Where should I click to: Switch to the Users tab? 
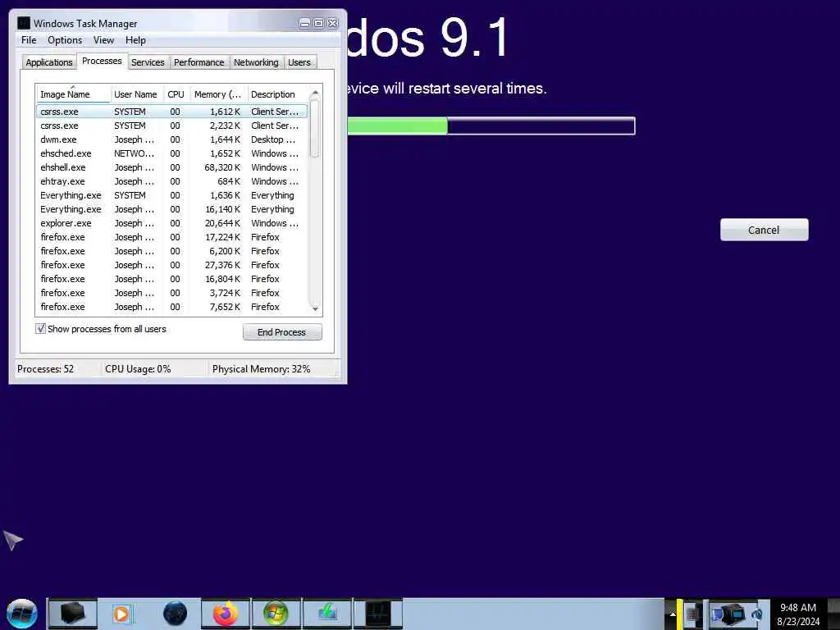(299, 62)
